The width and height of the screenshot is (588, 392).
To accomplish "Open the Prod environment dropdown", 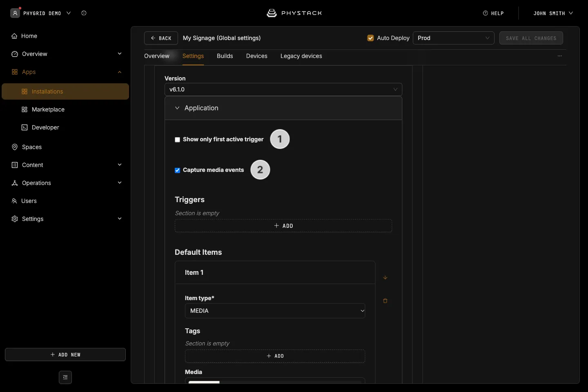I will 454,38.
